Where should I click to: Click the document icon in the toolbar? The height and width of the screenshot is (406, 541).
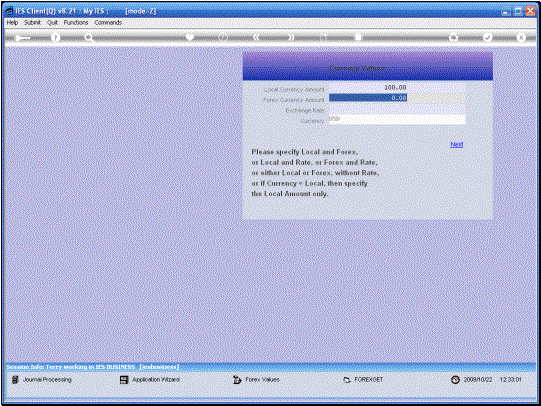(x=358, y=37)
